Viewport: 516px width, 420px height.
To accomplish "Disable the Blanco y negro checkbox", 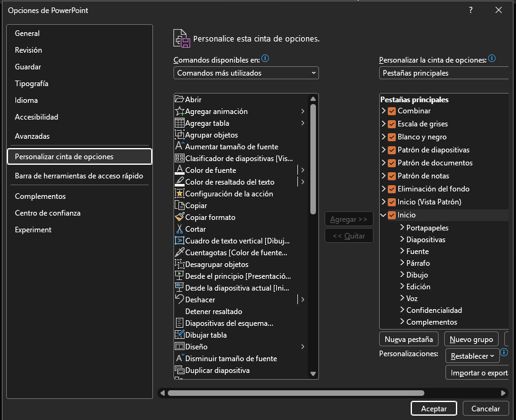I will [391, 137].
